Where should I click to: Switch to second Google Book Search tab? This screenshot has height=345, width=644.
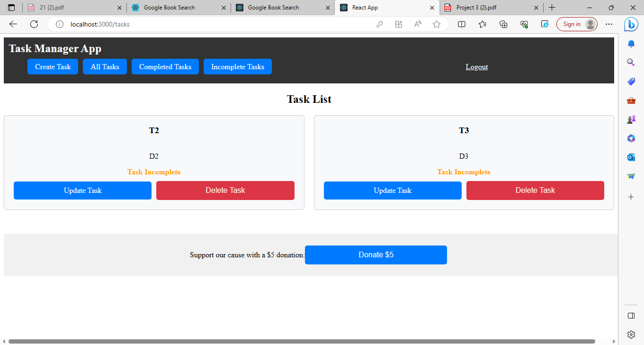click(x=283, y=8)
